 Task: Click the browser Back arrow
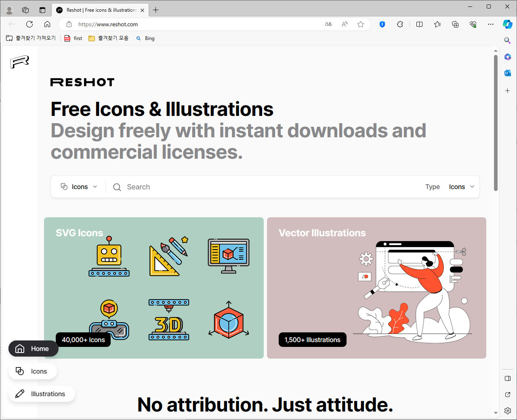(x=12, y=24)
